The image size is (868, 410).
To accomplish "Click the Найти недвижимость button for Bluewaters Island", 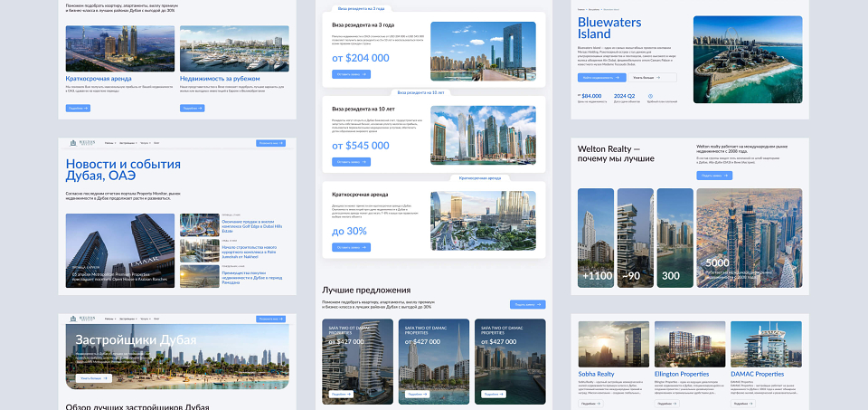I will [602, 78].
